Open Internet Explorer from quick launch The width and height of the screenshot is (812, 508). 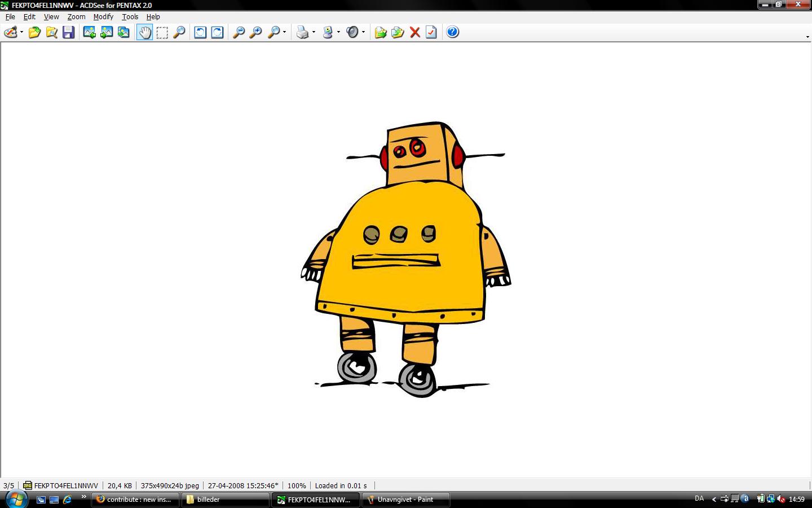click(67, 500)
